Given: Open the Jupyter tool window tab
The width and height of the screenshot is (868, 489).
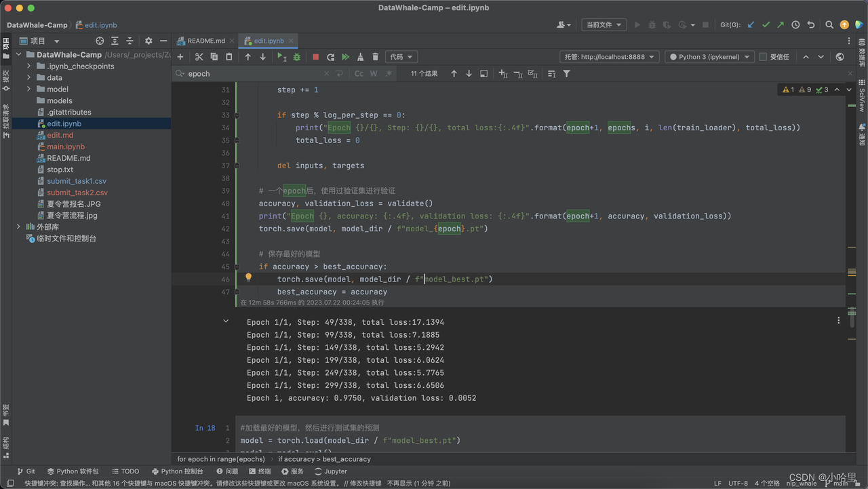Looking at the screenshot, I should coord(330,471).
